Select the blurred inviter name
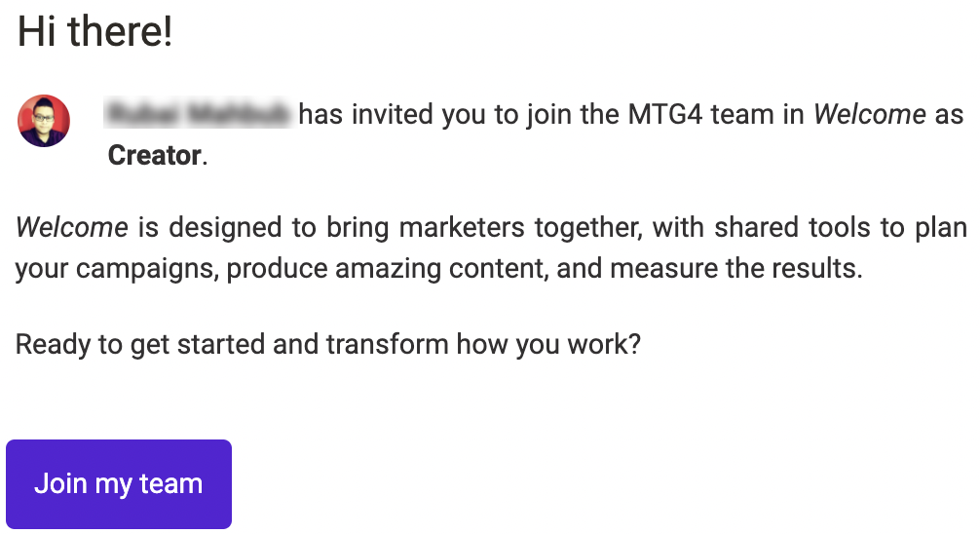This screenshot has width=980, height=534. (x=198, y=114)
